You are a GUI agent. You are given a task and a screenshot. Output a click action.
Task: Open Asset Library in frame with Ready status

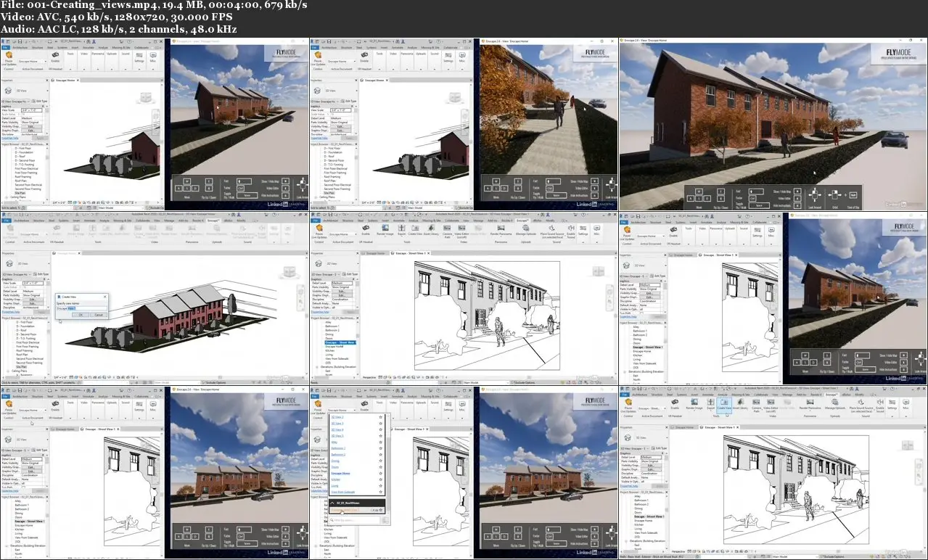431,228
